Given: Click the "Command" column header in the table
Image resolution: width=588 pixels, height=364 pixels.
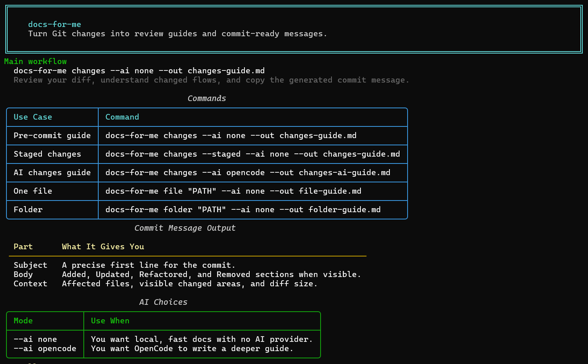Looking at the screenshot, I should pyautogui.click(x=122, y=117).
